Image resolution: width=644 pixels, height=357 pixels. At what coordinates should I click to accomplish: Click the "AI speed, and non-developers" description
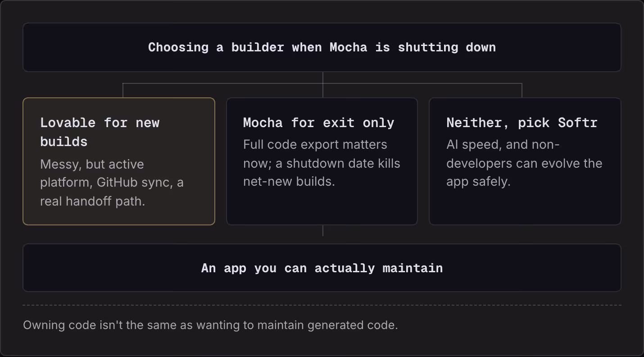coord(524,163)
